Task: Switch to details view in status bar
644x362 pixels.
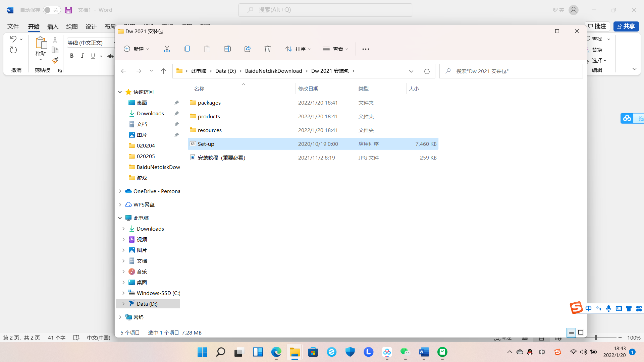Action: click(x=571, y=333)
